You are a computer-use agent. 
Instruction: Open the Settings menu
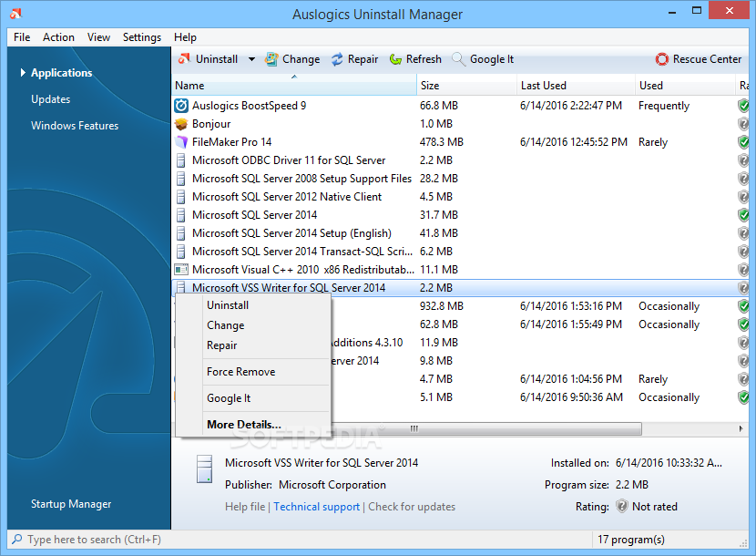142,37
